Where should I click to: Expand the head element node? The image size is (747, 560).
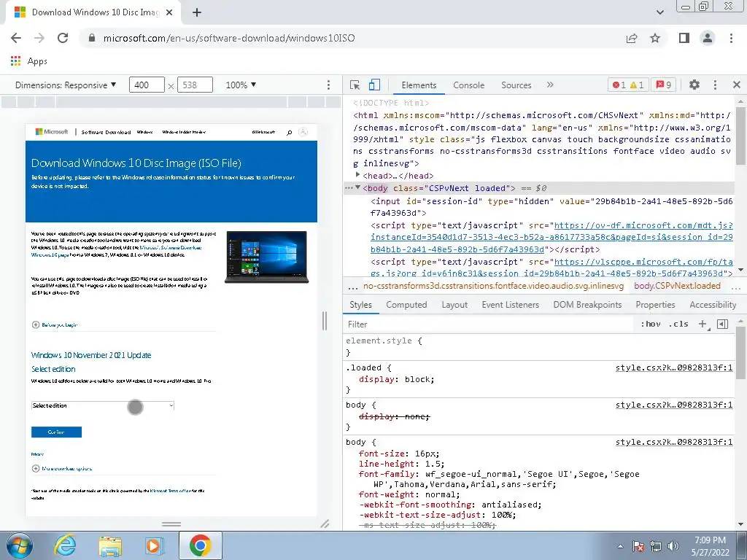tap(357, 175)
